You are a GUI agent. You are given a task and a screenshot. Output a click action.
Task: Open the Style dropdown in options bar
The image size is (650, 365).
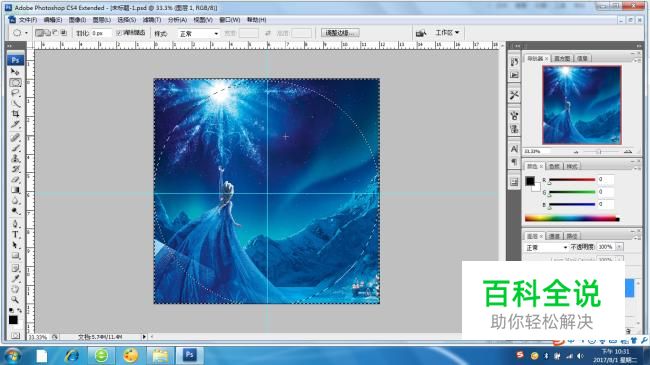(199, 34)
